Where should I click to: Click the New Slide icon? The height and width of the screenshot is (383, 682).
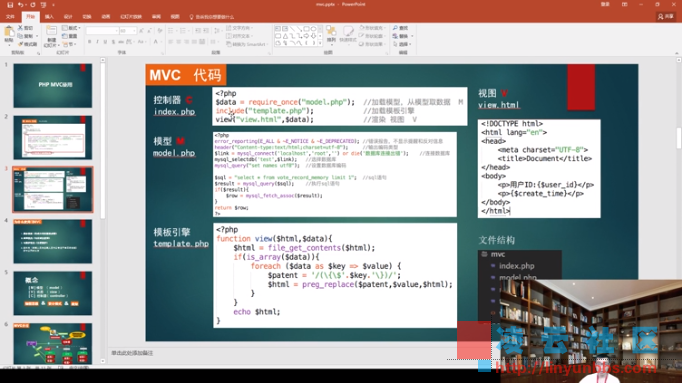point(51,31)
